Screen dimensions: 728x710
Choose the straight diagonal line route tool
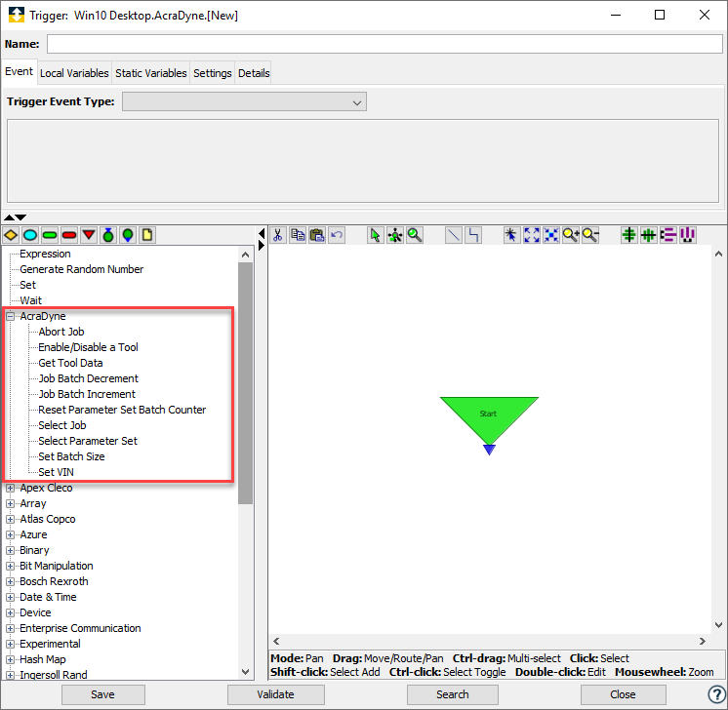453,235
